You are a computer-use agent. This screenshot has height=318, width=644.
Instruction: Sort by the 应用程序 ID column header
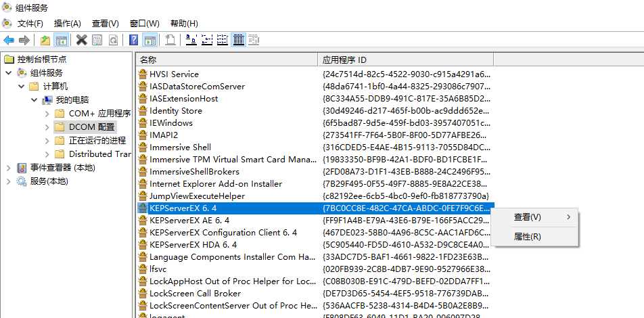coord(405,60)
